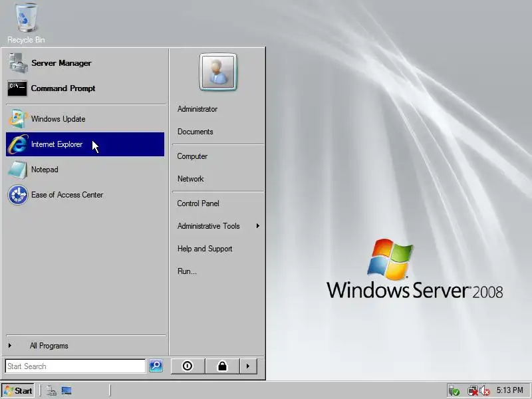The width and height of the screenshot is (532, 399).
Task: Click the Notepad icon
Action: pyautogui.click(x=18, y=170)
